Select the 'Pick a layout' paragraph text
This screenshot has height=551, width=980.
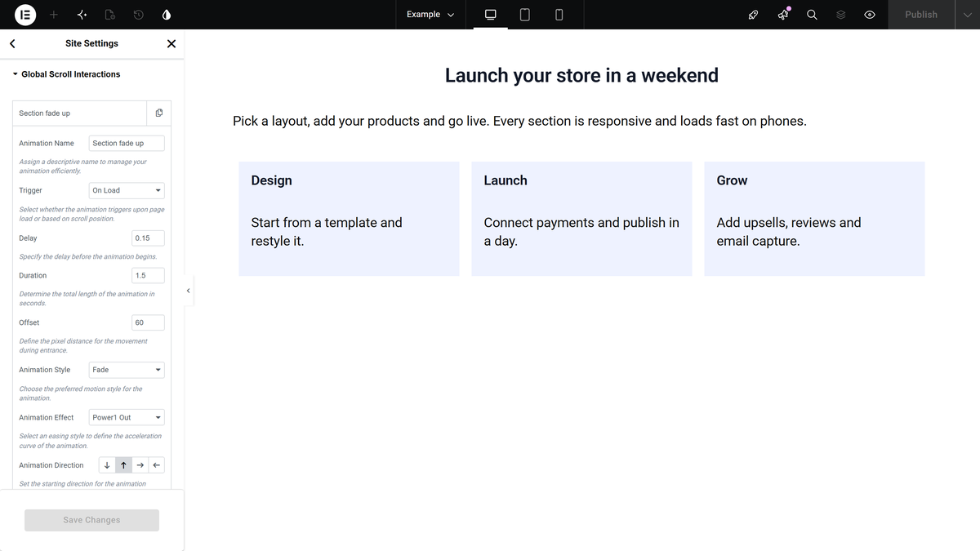click(x=519, y=121)
